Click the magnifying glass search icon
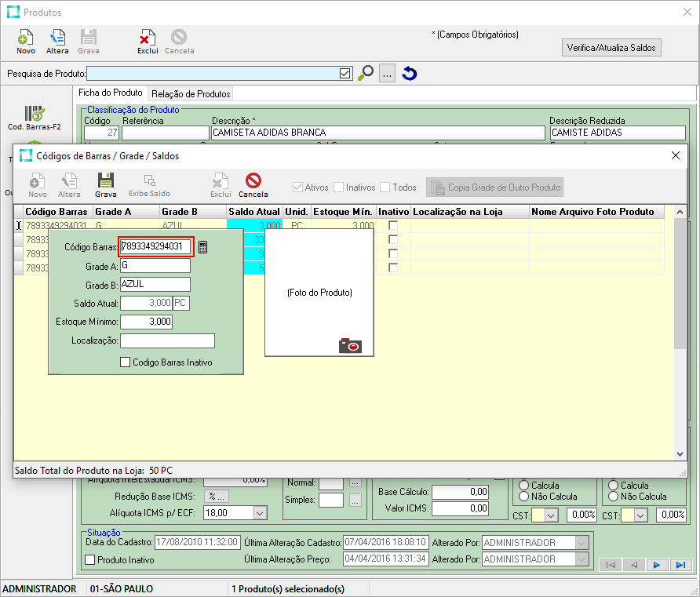Screen dimensions: 700x597 (366, 73)
